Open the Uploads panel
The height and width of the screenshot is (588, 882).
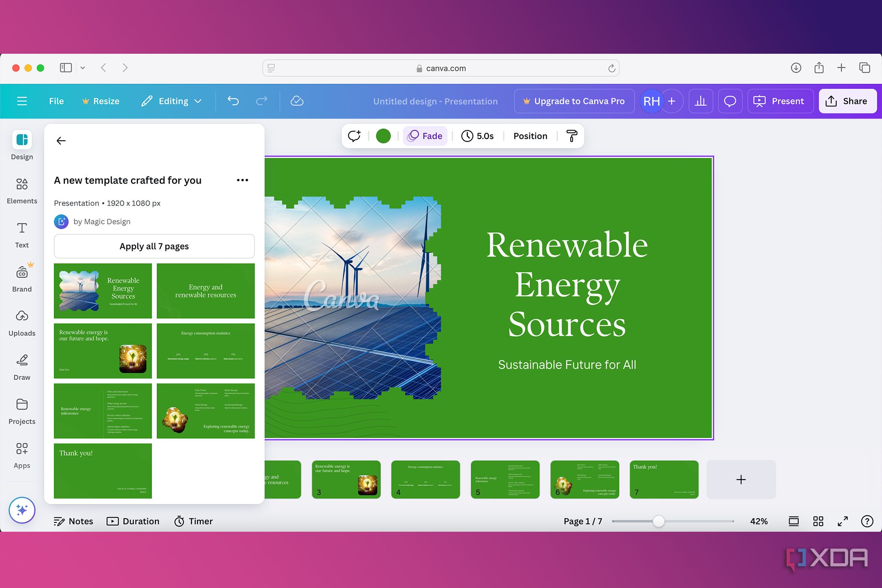pyautogui.click(x=22, y=323)
